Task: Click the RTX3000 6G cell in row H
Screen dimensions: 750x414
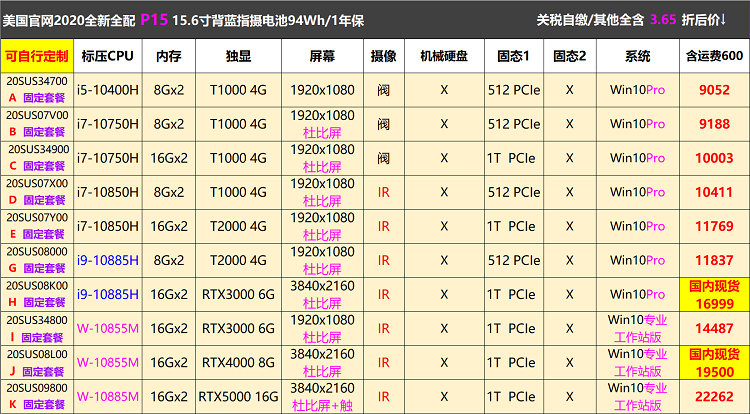Action: tap(238, 294)
